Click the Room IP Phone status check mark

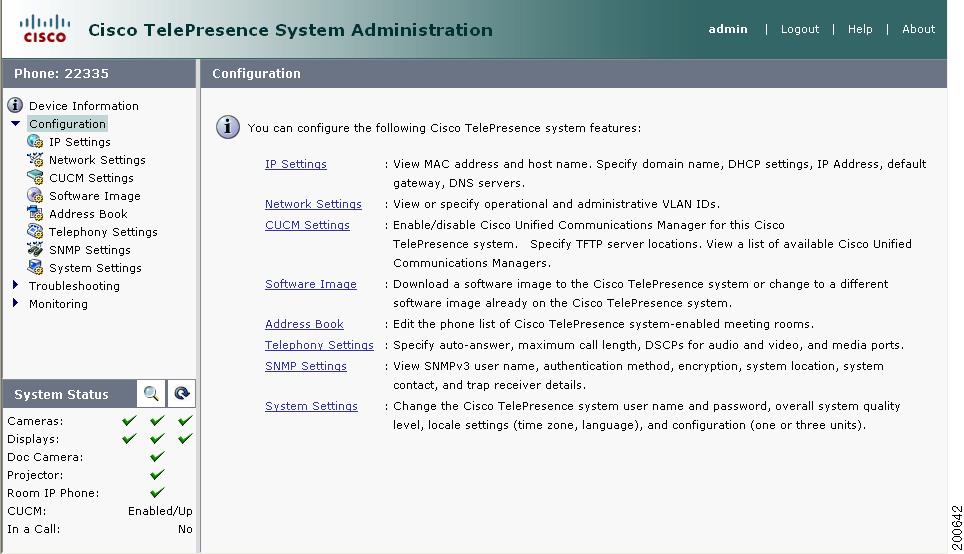[157, 492]
